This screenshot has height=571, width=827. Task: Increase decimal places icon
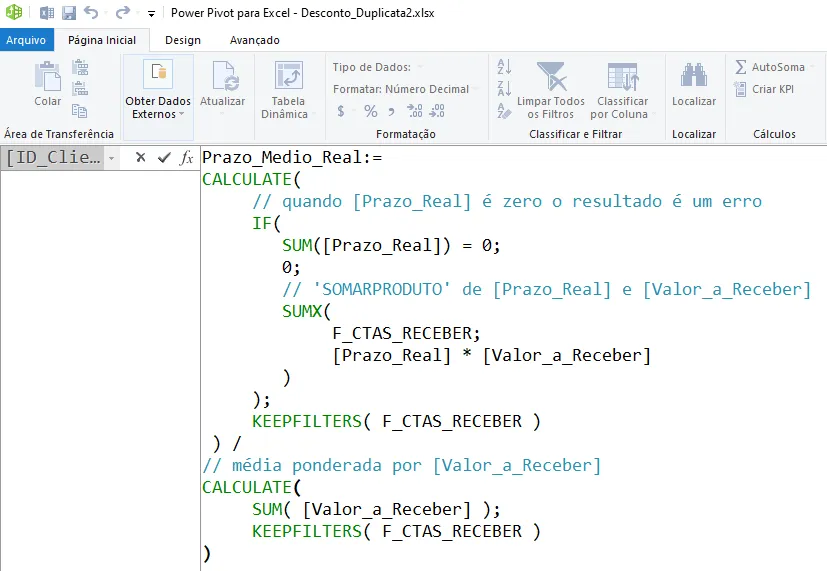(x=415, y=110)
